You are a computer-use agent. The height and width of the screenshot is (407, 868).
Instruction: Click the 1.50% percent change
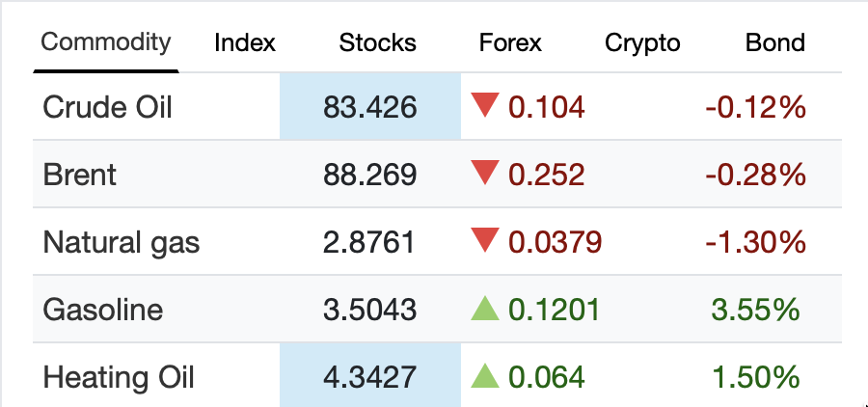(755, 378)
